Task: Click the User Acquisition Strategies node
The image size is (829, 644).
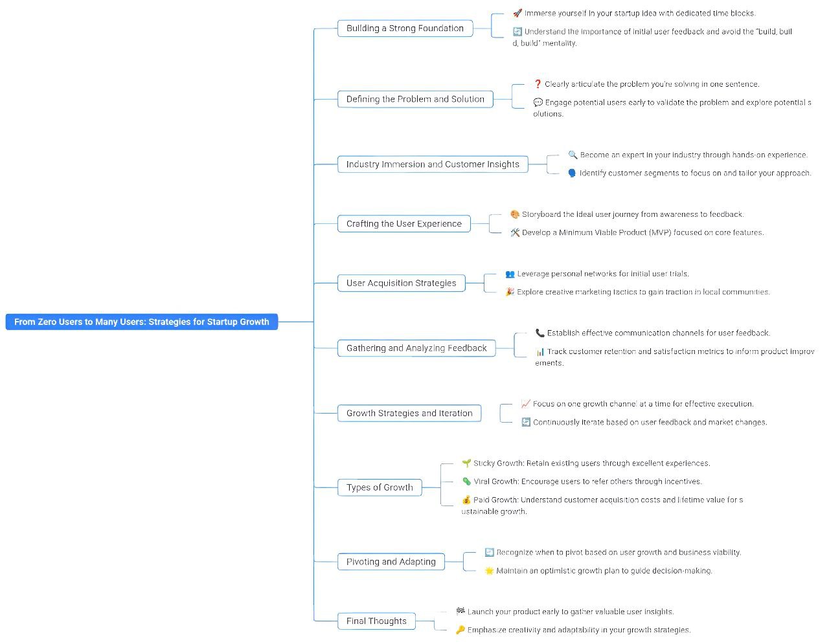Action: (401, 283)
